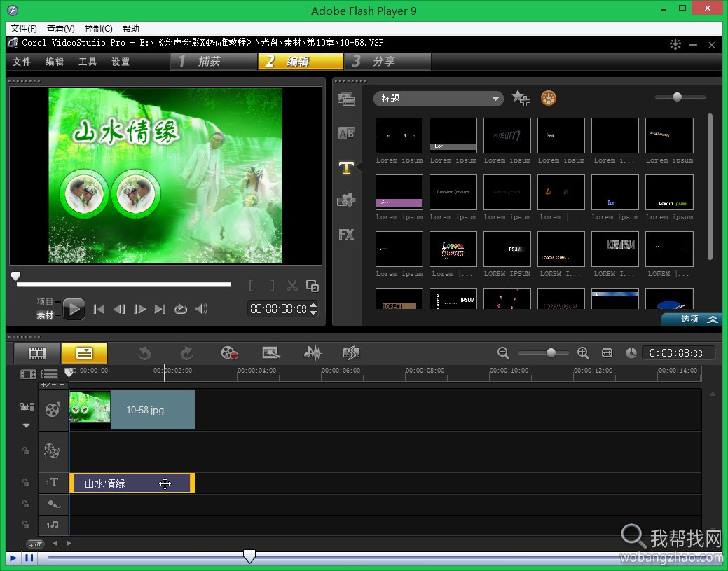The height and width of the screenshot is (571, 728).
Task: Click the preview volume speaker
Action: pos(202,309)
